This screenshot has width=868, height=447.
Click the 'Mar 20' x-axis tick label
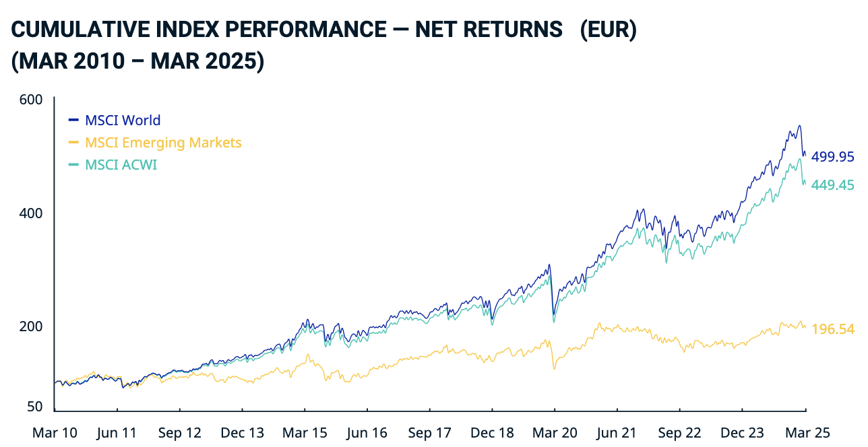[555, 432]
